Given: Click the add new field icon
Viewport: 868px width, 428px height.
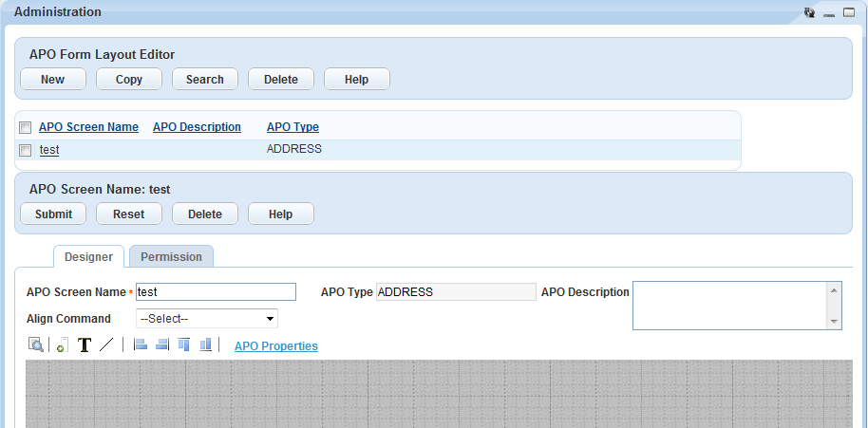Looking at the screenshot, I should coord(61,345).
